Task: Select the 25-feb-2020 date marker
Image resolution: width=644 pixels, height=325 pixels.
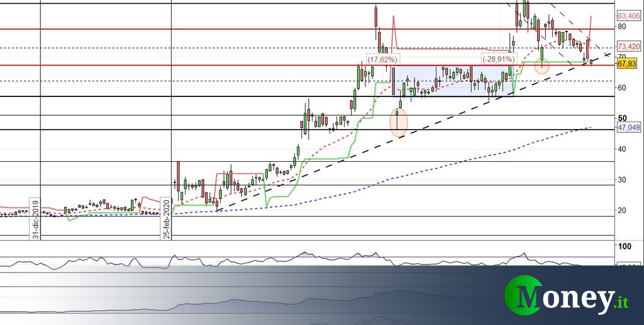Action: [167, 218]
